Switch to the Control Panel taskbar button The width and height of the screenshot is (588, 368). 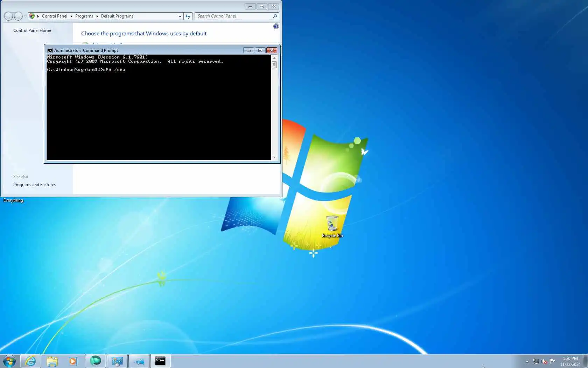point(117,361)
